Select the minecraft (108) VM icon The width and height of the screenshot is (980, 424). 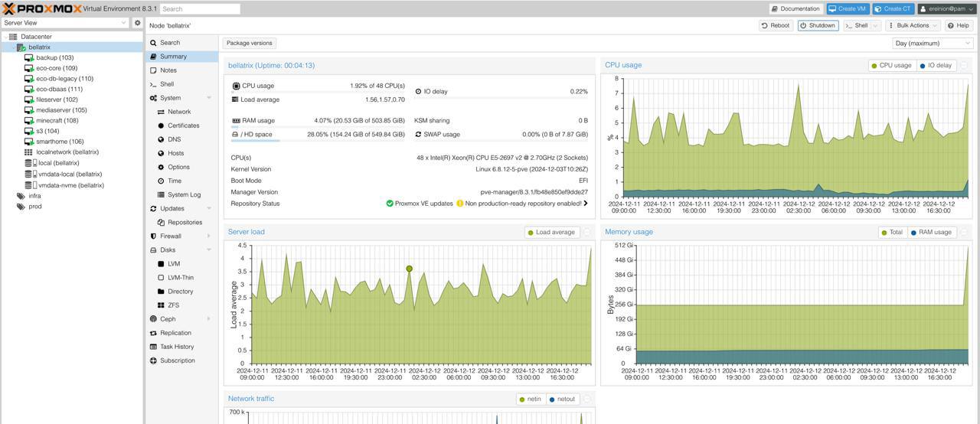tap(29, 120)
